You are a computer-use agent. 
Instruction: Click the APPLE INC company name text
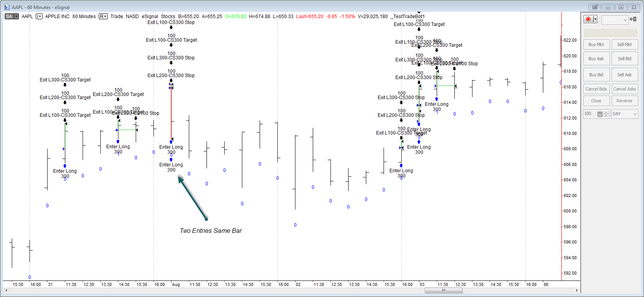coord(57,17)
